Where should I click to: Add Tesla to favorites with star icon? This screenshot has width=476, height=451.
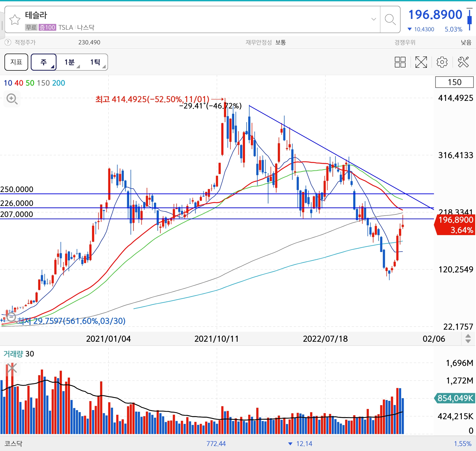pyautogui.click(x=15, y=20)
